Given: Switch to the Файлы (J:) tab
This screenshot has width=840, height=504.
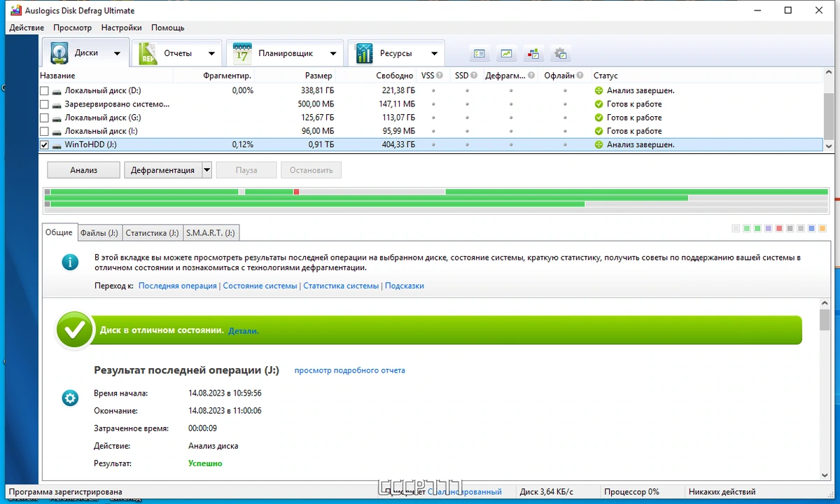Looking at the screenshot, I should point(99,232).
